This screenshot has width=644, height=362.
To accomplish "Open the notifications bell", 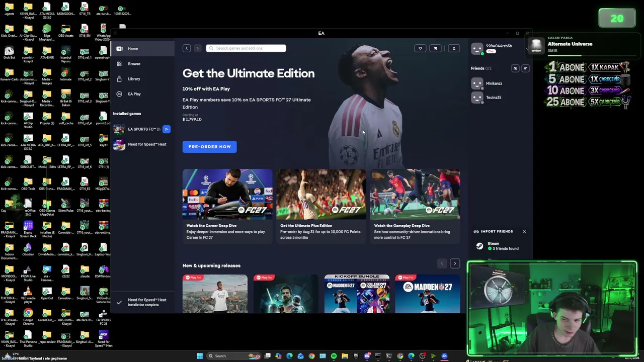I will pyautogui.click(x=454, y=48).
